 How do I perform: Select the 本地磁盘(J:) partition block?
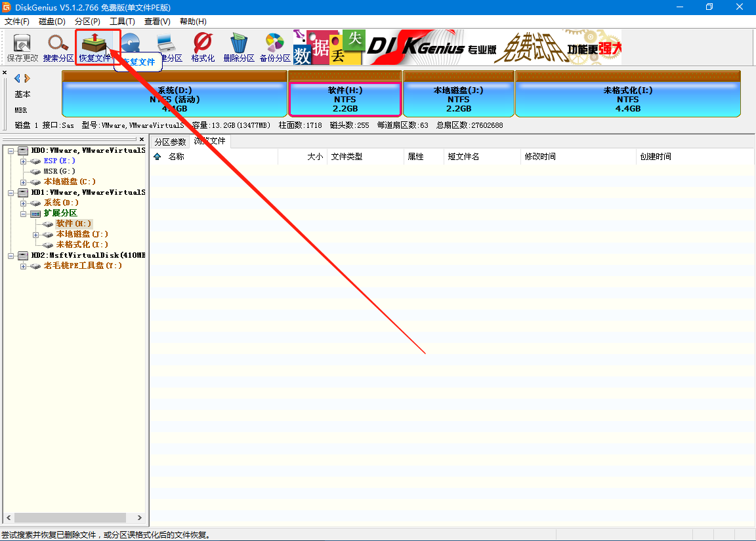[459, 94]
